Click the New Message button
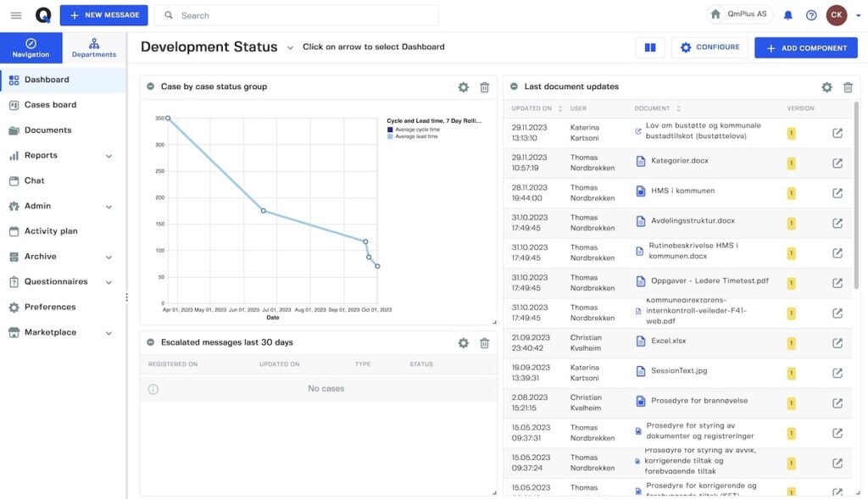The width and height of the screenshot is (868, 499). pyautogui.click(x=103, y=15)
